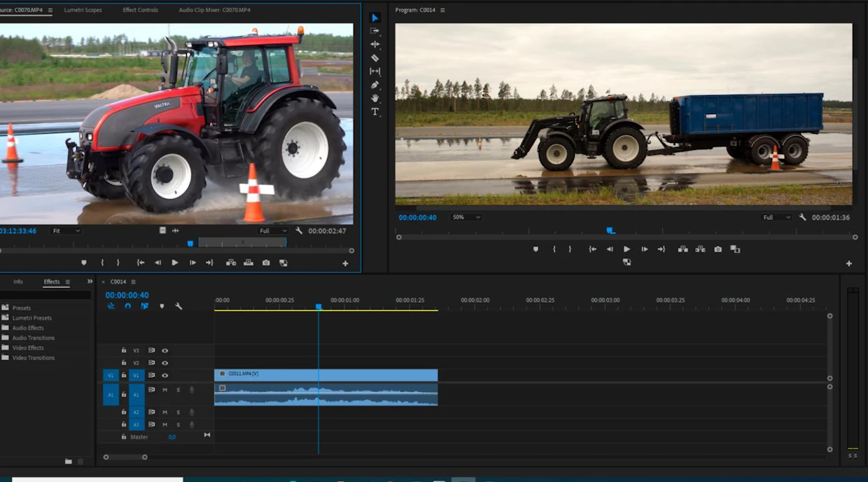Click Lift button in Program monitor
Viewport: 868px width, 482px height.
[682, 249]
